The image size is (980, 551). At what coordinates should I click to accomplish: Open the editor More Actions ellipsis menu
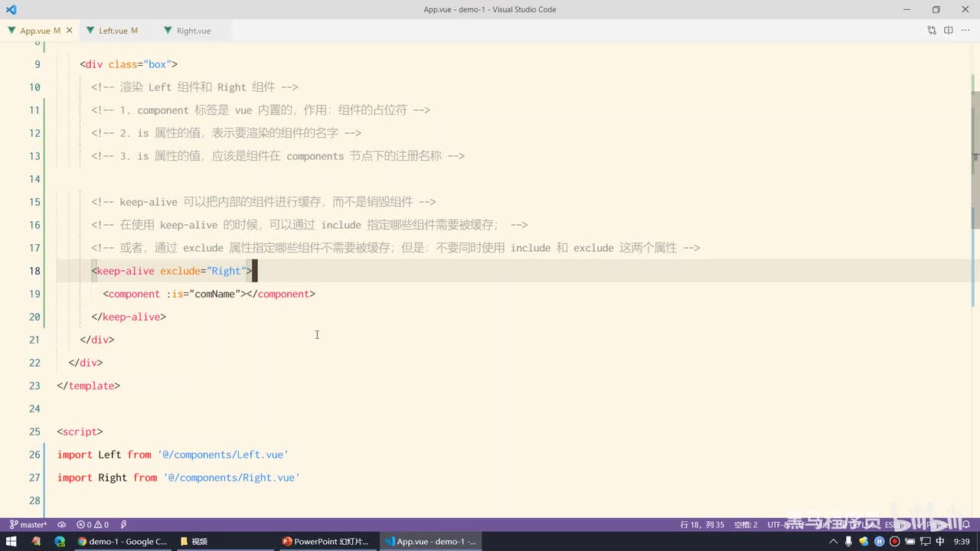coord(965,31)
